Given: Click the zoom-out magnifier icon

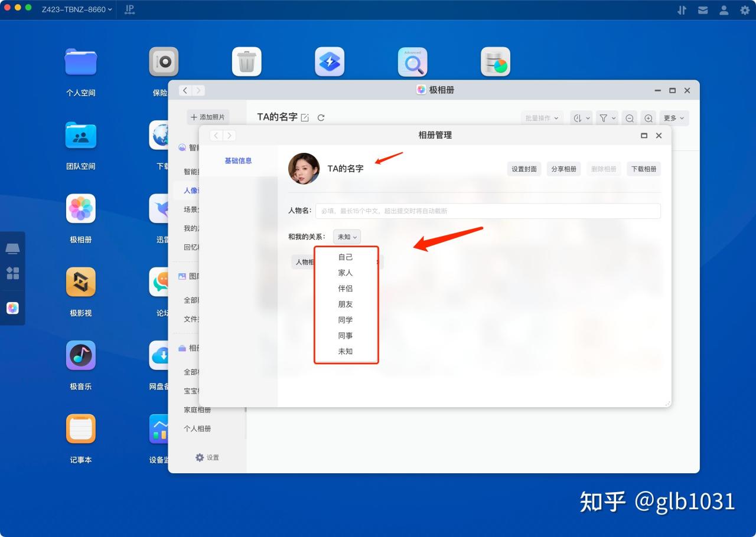Looking at the screenshot, I should tap(629, 117).
